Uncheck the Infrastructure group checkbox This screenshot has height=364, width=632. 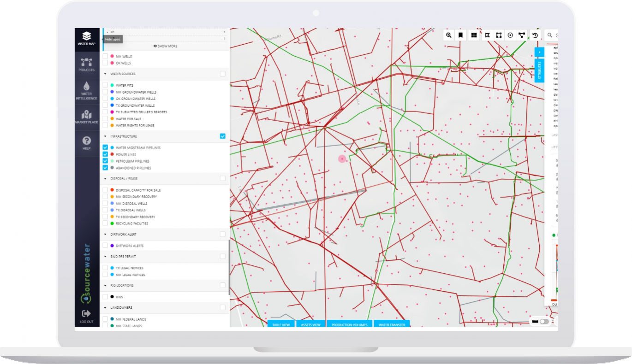coord(223,136)
